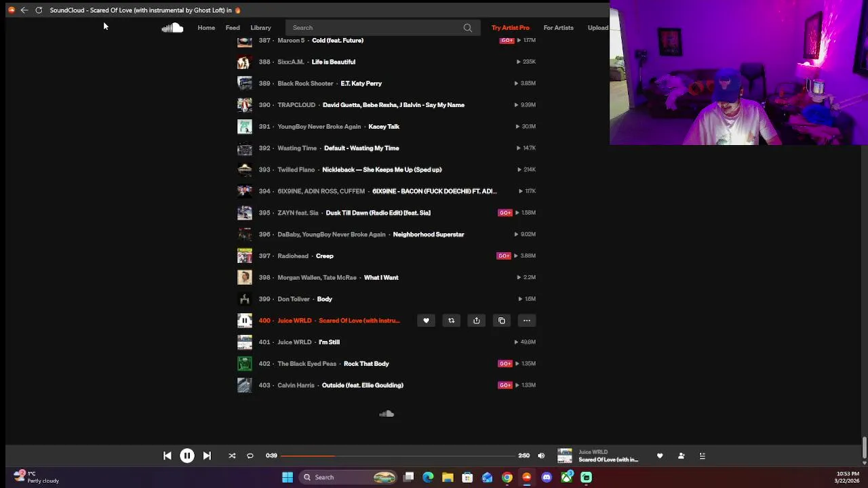Screen dimensions: 868x488
Task: Open Microsoft Edge from taskbar
Action: [x=428, y=477]
